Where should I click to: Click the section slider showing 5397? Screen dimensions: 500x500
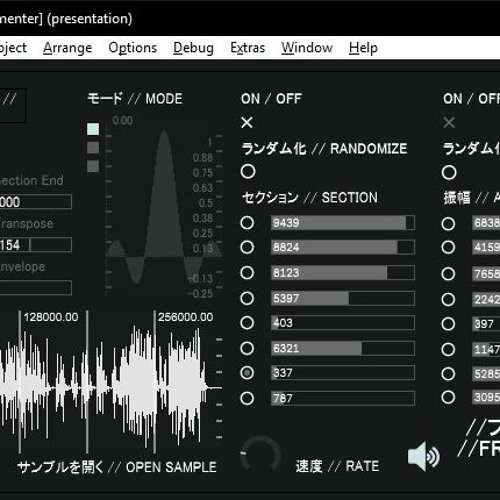click(x=343, y=298)
